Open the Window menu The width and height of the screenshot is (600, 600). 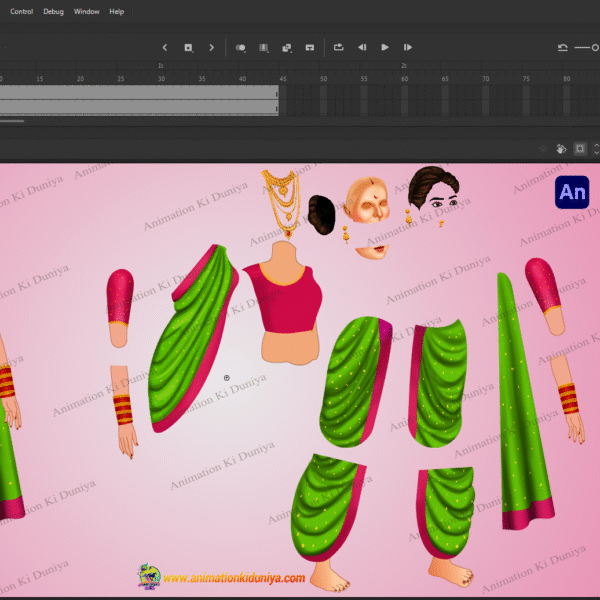[86, 11]
